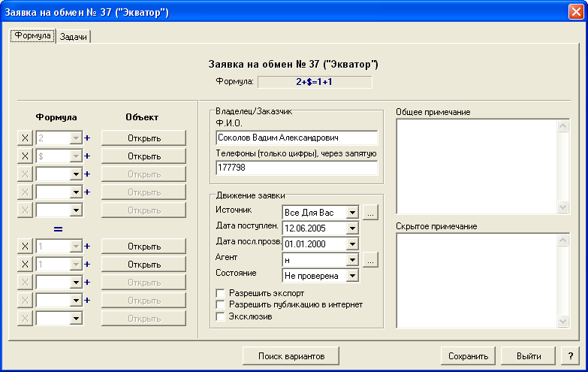Expand the Состояние dropdown showing Не проверена

(352, 276)
